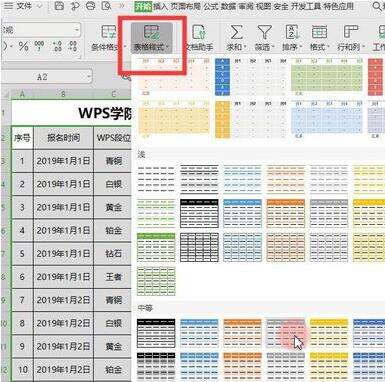Switch to the 特色应用 ribbon tab

(x=338, y=6)
